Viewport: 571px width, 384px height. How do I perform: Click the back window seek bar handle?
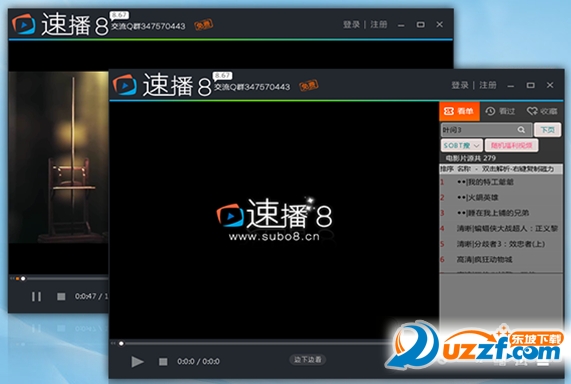(23, 279)
